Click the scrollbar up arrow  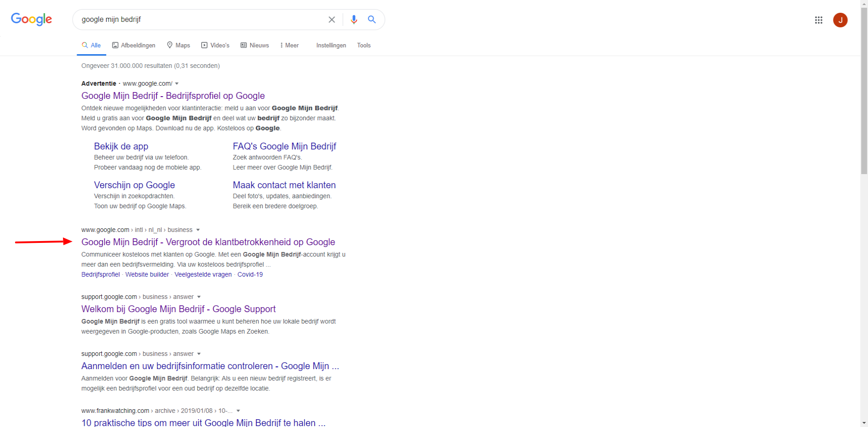(864, 4)
